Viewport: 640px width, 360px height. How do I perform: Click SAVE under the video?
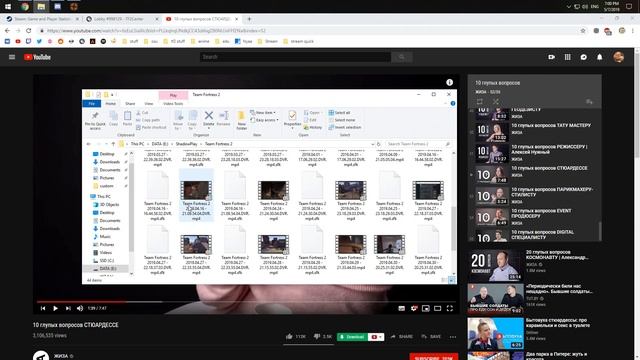431,337
